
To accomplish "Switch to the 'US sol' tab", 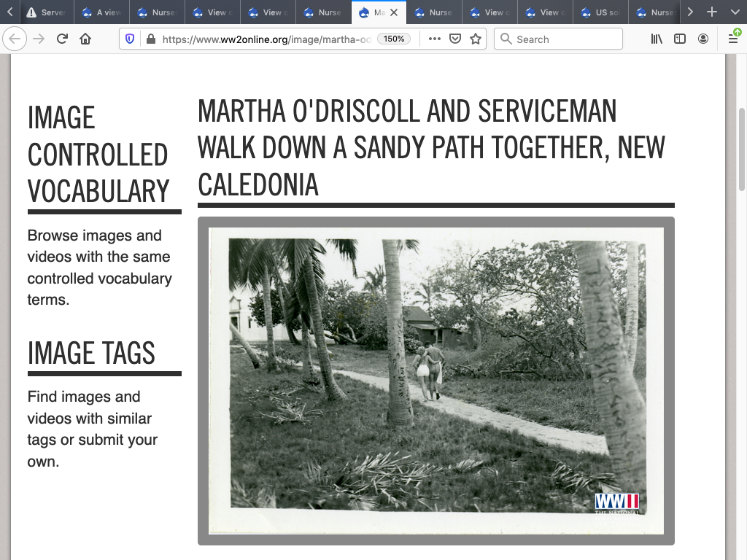I will click(600, 12).
